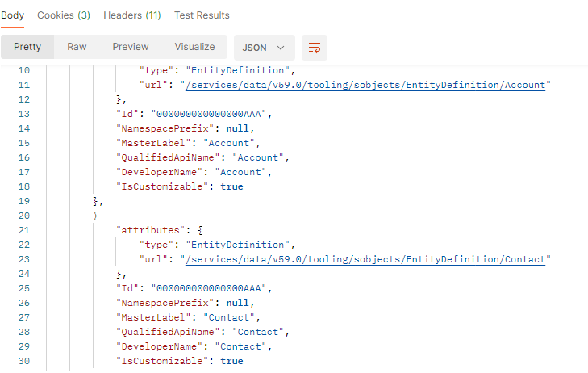The height and width of the screenshot is (373, 588).
Task: Click "DeveloperName": "Contact" line
Action: 194,347
